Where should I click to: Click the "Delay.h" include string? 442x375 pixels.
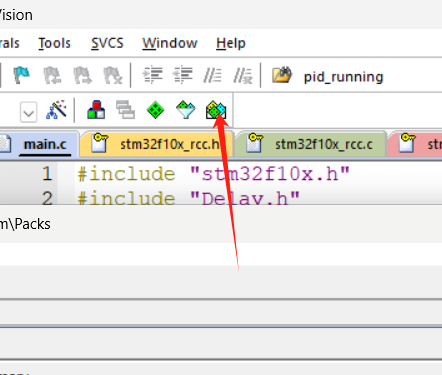click(245, 198)
